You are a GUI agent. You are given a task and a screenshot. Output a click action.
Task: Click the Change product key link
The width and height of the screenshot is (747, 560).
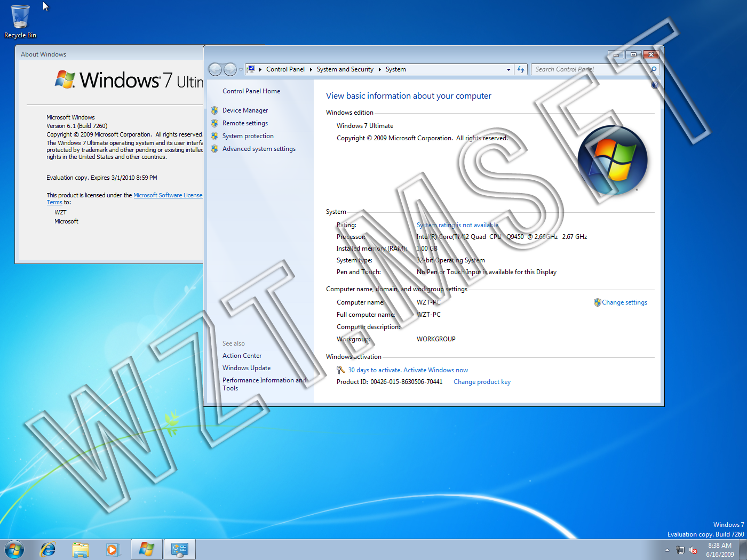[482, 382]
